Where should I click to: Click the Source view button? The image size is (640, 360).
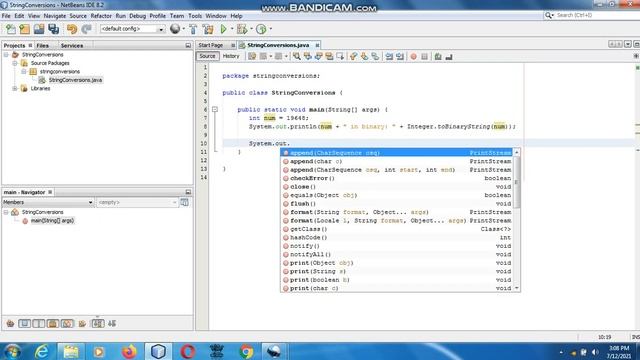pos(207,56)
